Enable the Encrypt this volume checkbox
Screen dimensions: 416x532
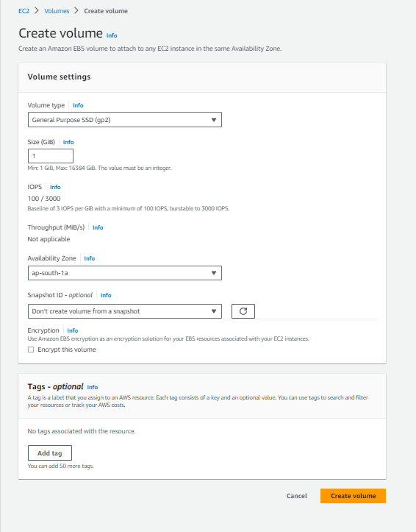coord(31,350)
